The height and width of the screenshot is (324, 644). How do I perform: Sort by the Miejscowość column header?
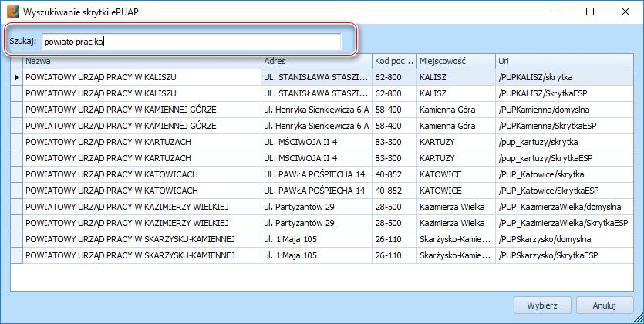point(456,61)
